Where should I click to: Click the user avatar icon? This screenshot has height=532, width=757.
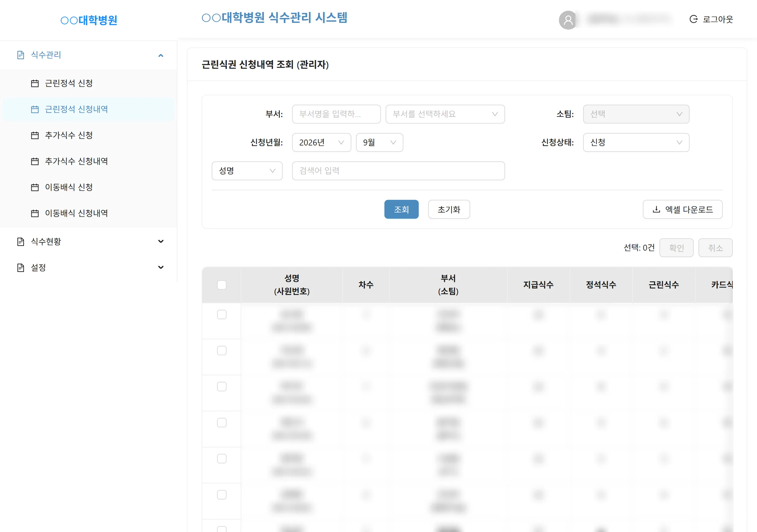point(568,20)
